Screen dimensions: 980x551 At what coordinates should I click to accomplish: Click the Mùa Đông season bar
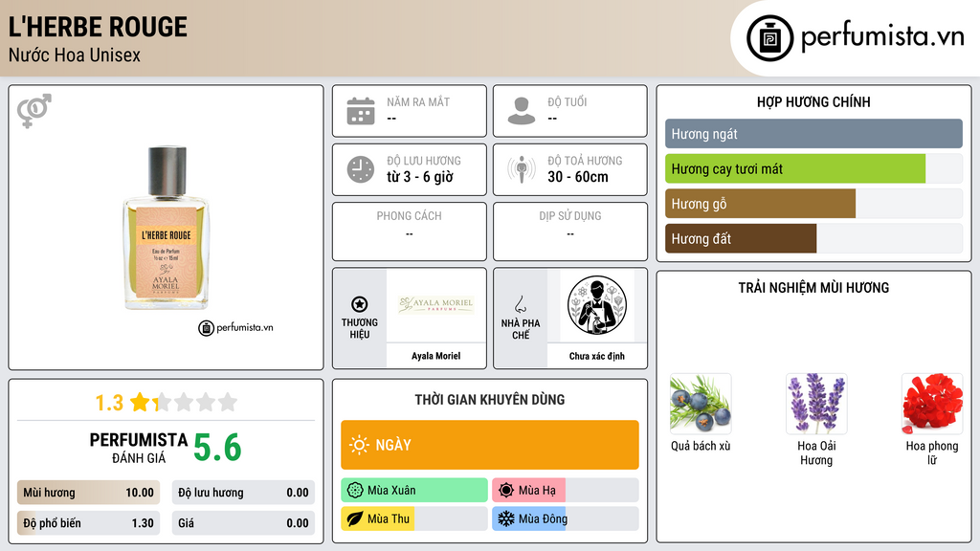(x=566, y=518)
